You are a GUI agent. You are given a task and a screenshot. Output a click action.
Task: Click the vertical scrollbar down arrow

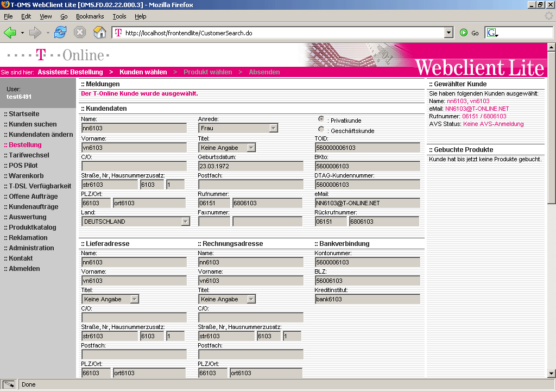coord(551,373)
